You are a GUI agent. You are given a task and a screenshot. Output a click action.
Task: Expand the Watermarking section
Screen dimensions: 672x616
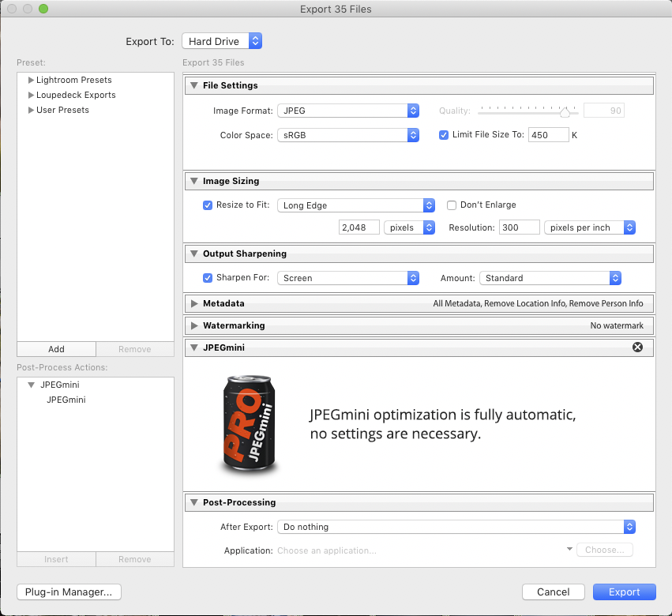click(194, 325)
